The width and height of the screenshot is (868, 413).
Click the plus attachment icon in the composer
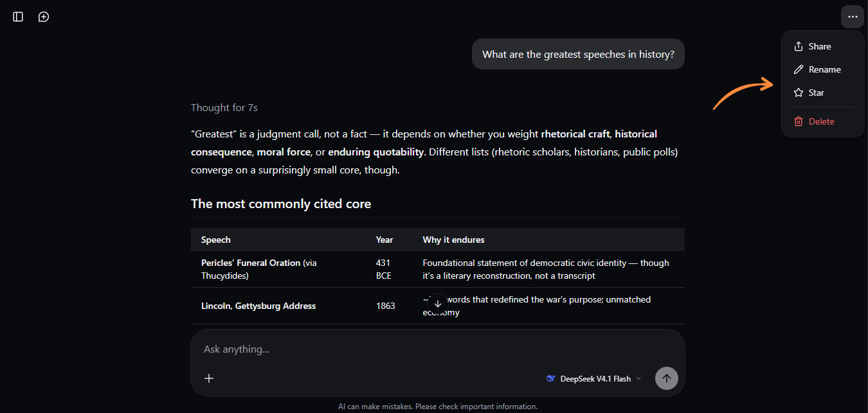coord(209,378)
